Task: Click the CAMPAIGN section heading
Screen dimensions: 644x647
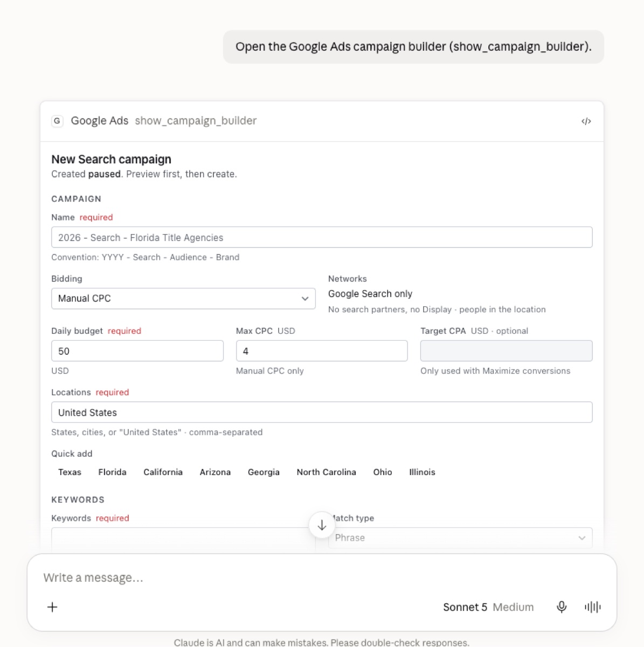Action: [76, 199]
